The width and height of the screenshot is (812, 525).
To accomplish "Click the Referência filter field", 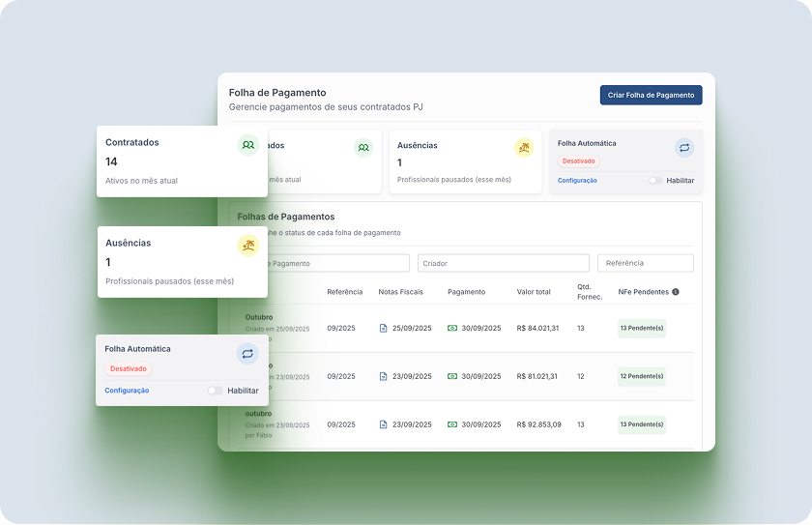I will click(x=645, y=263).
